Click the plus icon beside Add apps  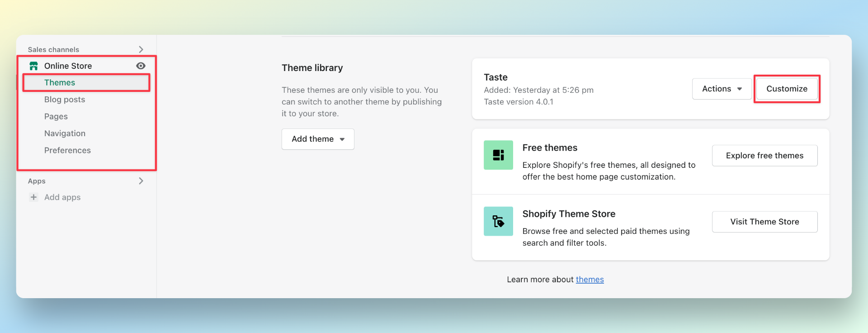coord(33,197)
